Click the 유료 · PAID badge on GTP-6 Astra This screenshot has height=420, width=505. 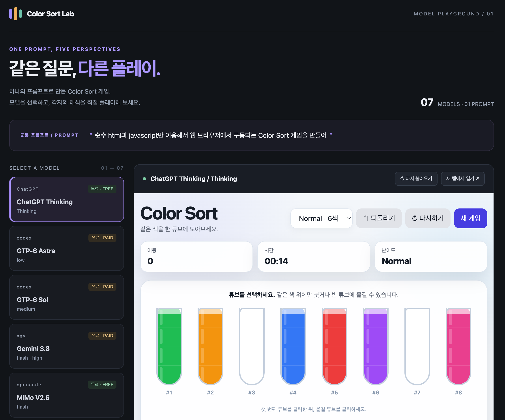coord(103,238)
